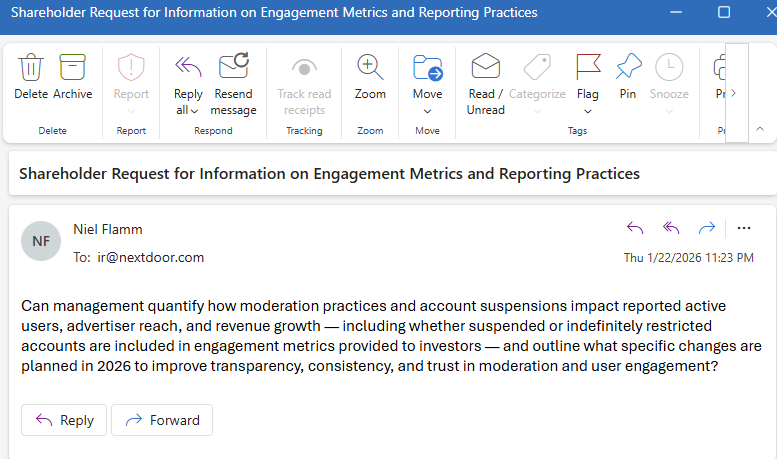Snooze the message with the clock icon
Screen dimensions: 777x459
click(669, 67)
